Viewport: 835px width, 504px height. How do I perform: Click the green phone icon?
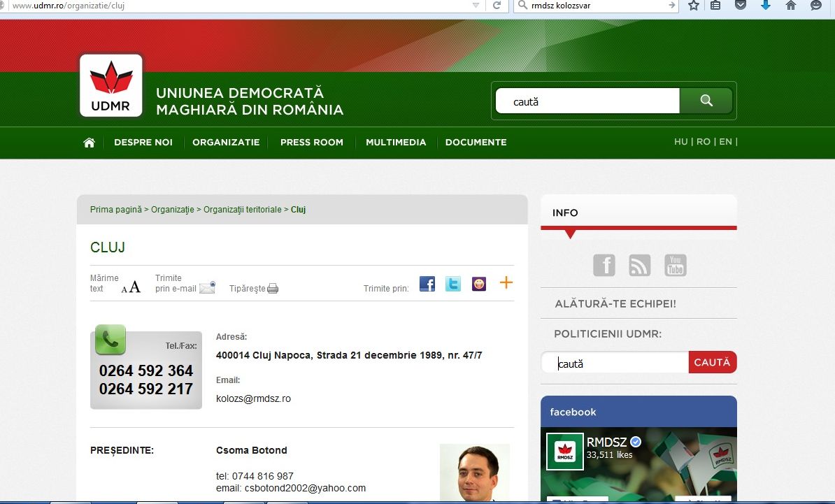110,340
